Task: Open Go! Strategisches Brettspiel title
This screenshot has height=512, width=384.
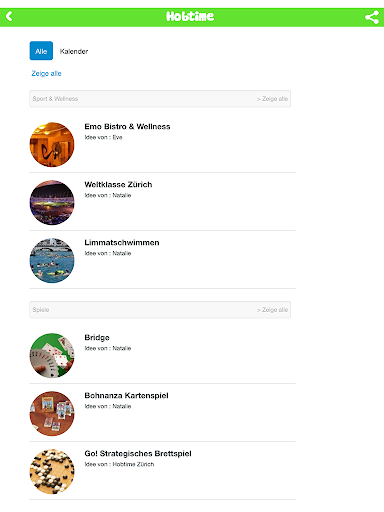Action: (138, 454)
